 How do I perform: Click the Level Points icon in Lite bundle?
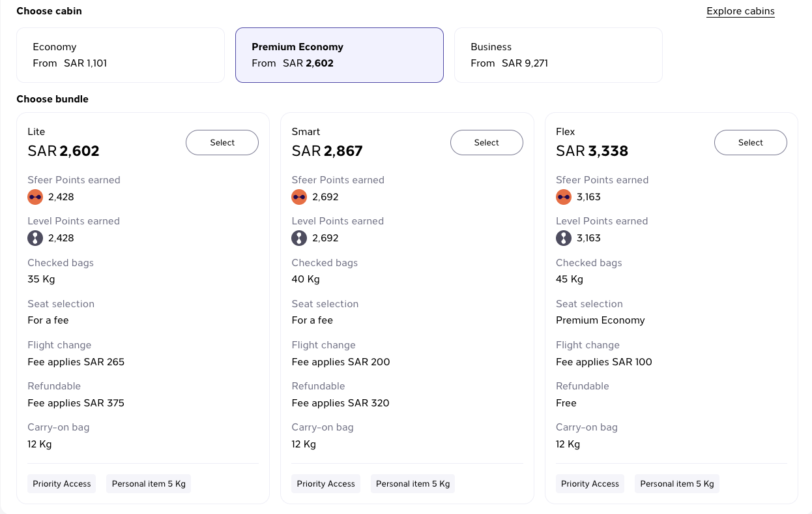[35, 238]
